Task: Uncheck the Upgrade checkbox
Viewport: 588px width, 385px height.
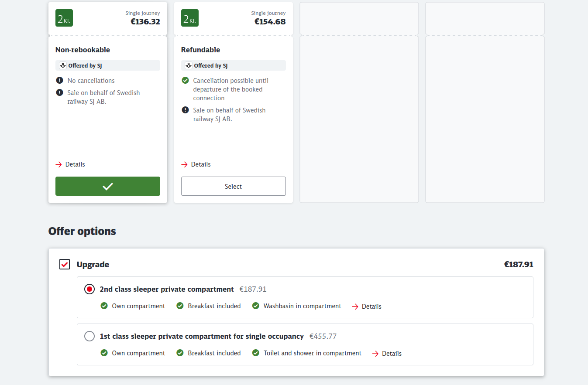Action: (65, 264)
